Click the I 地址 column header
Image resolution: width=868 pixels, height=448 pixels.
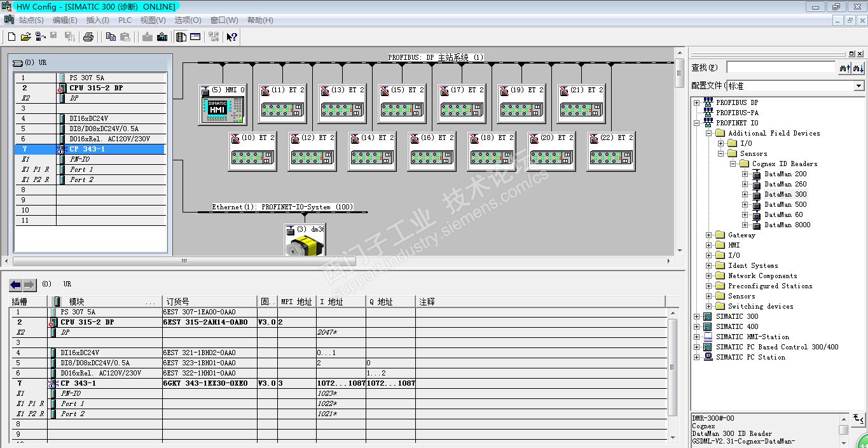point(341,302)
